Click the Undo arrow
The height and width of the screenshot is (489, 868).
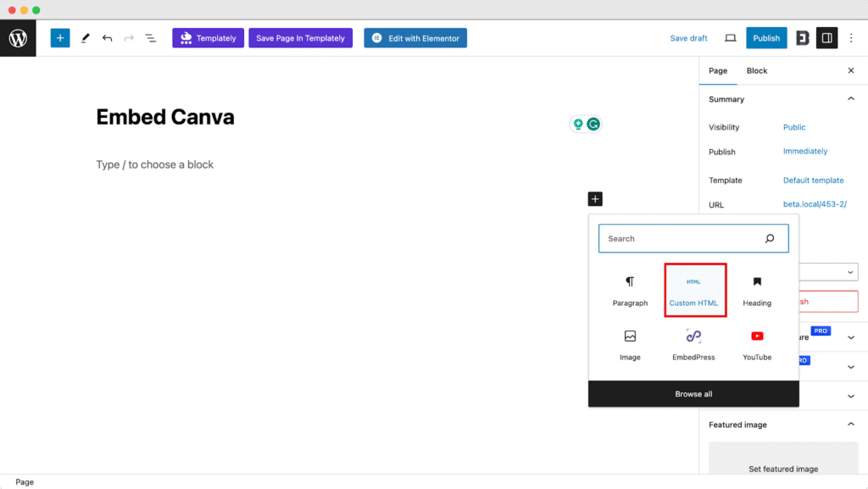[107, 38]
